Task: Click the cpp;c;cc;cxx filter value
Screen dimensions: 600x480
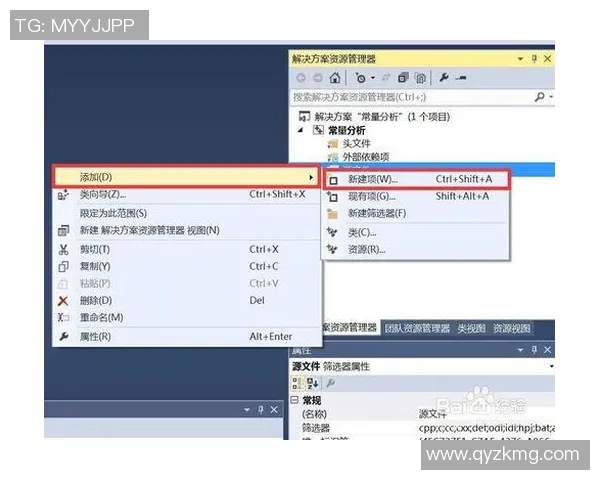Action: tap(486, 428)
